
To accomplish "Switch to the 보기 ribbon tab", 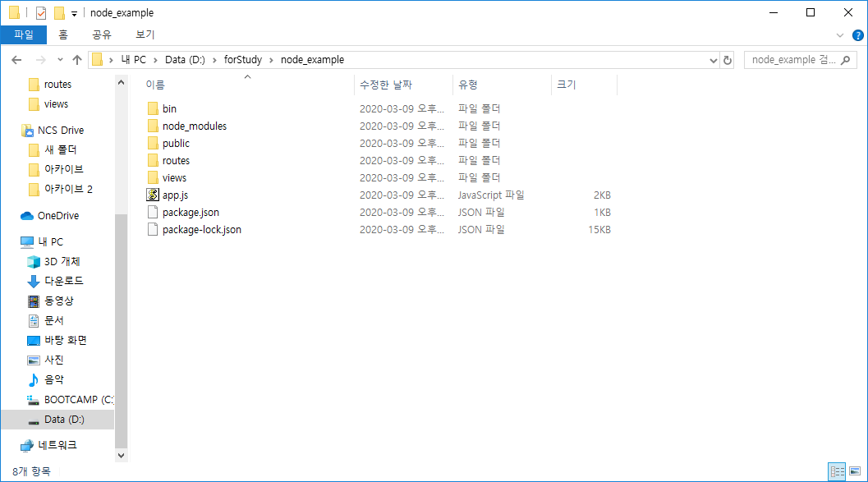I will 145,34.
